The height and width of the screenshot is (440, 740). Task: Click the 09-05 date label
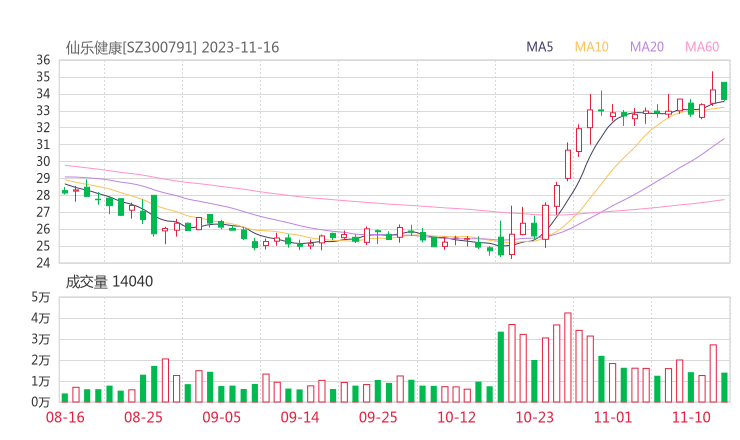pyautogui.click(x=222, y=417)
